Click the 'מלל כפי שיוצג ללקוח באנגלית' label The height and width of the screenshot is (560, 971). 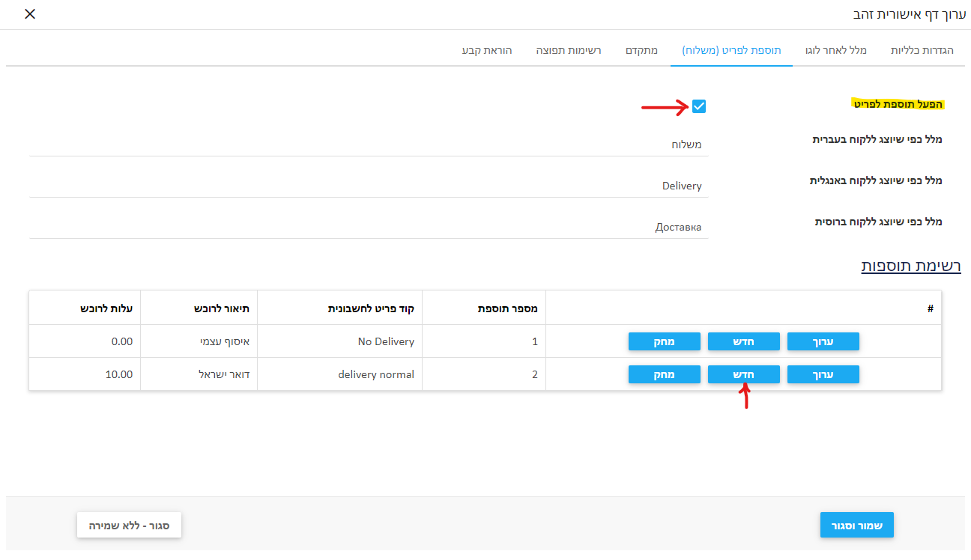click(x=876, y=180)
